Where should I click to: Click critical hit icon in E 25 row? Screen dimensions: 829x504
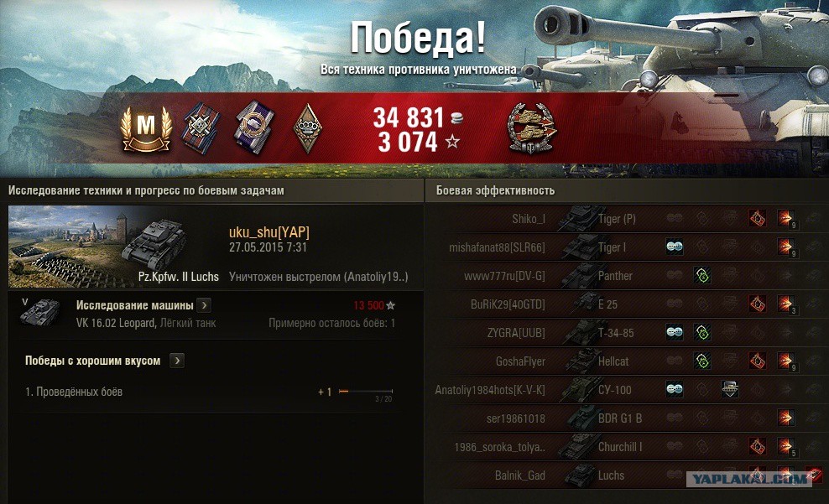tap(758, 304)
